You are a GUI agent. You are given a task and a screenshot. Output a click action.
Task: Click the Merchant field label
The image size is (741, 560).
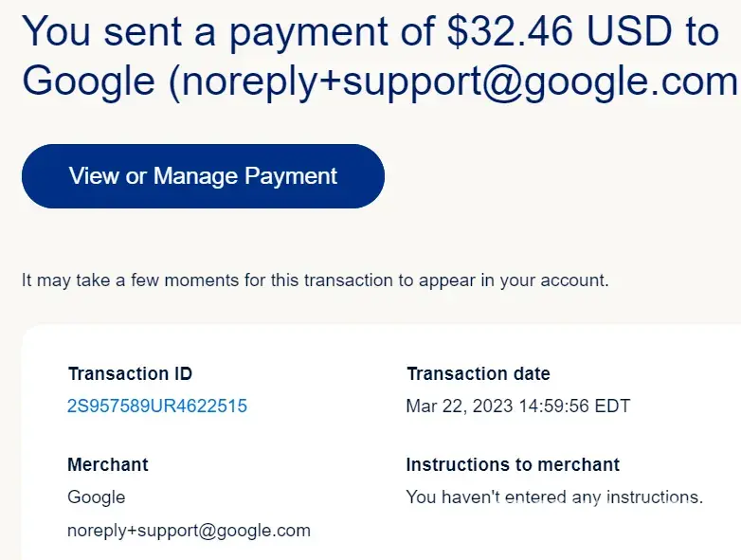coord(108,465)
